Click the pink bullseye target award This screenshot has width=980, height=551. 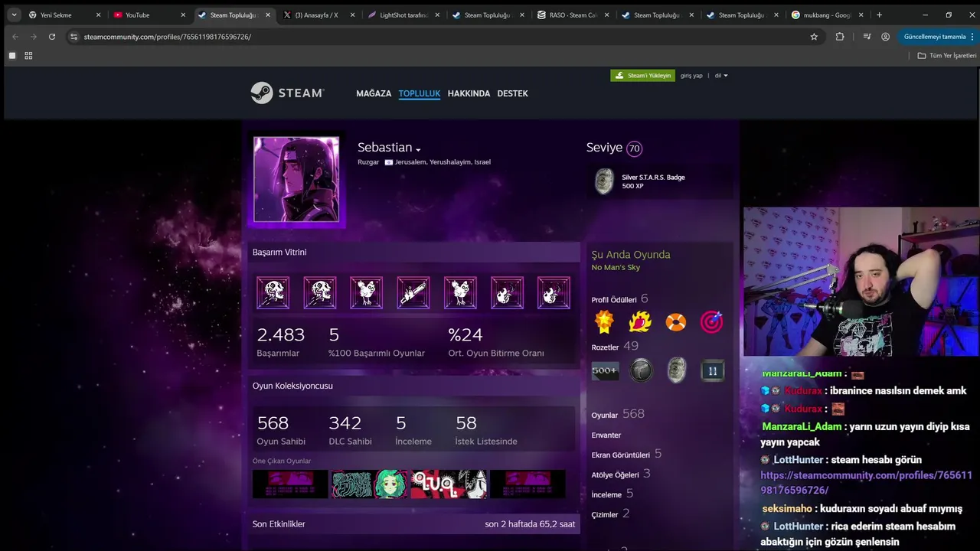pos(711,321)
